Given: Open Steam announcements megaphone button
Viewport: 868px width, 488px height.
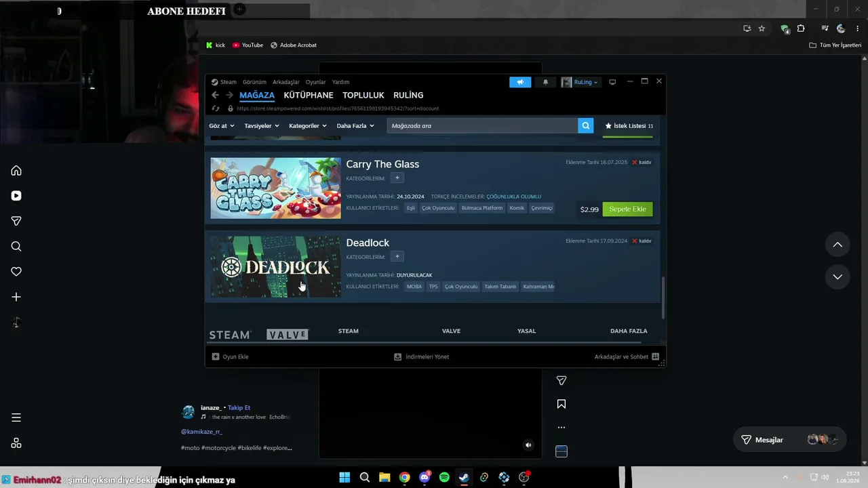Looking at the screenshot, I should tap(521, 82).
